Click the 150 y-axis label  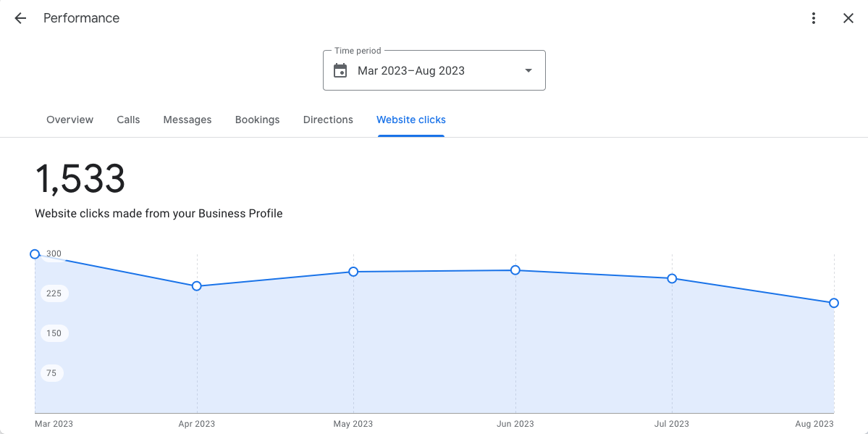pos(54,333)
